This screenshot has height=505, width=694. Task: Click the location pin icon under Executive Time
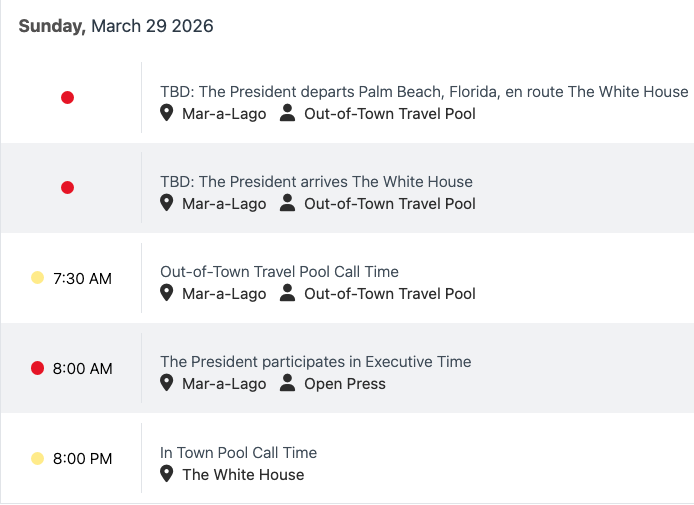[x=167, y=384]
